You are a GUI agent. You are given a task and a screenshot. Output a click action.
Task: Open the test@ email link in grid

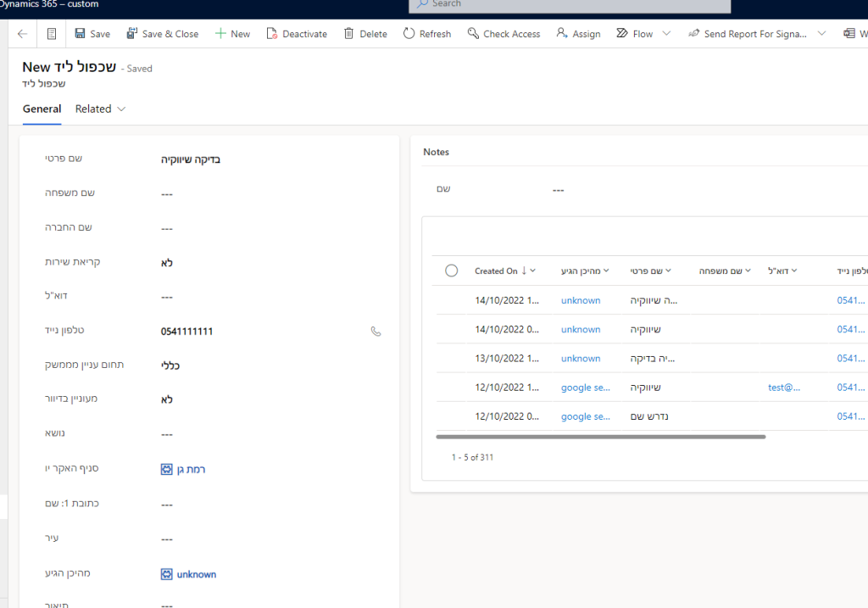coord(784,388)
